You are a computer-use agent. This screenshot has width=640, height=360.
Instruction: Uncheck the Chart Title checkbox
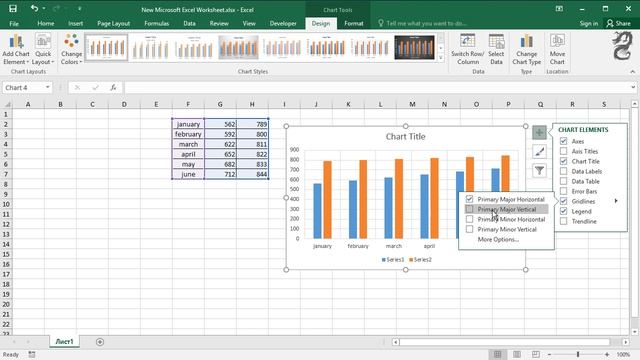(563, 161)
